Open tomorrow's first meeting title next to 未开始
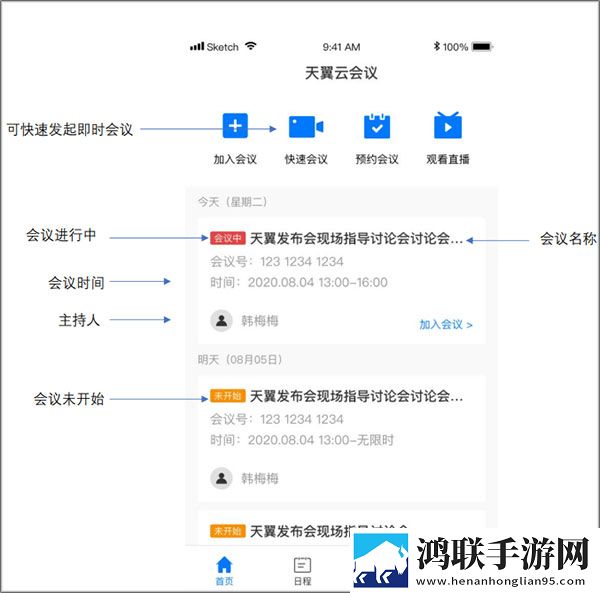This screenshot has height=593, width=600. click(x=356, y=396)
